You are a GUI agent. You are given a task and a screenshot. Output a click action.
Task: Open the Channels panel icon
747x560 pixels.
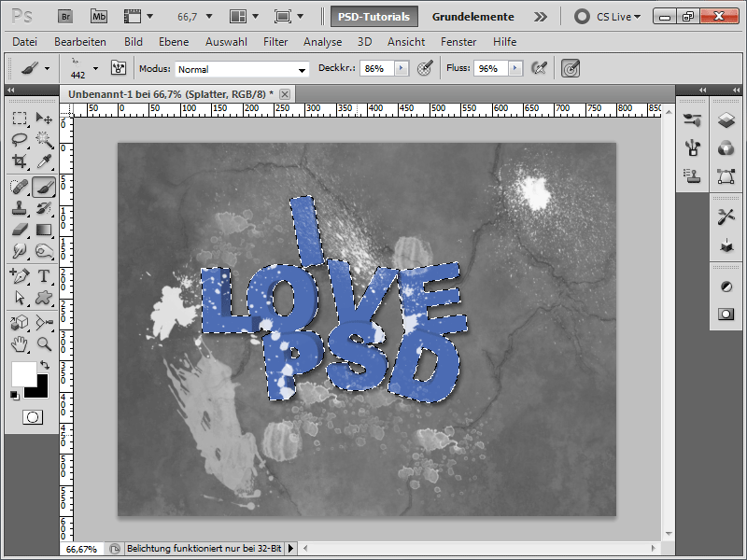click(726, 148)
